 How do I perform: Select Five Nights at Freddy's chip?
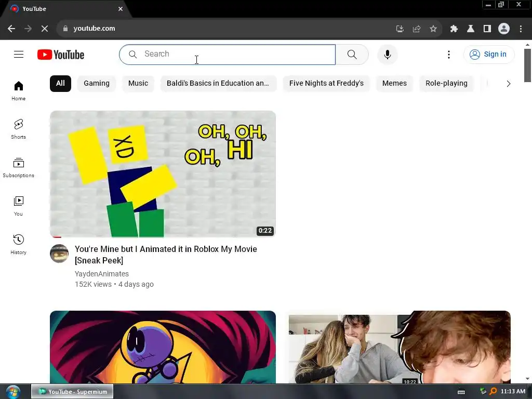point(326,84)
